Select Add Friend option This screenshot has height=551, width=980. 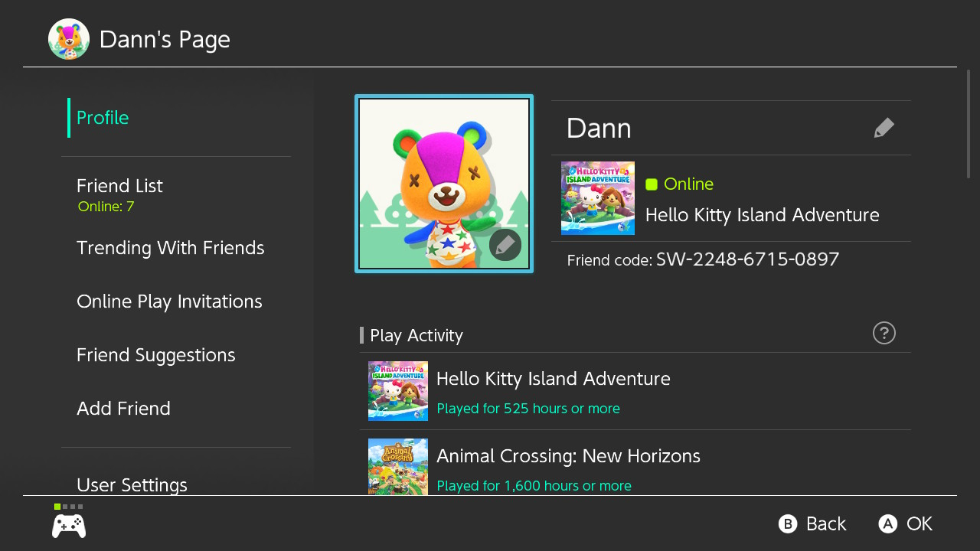[x=123, y=409]
